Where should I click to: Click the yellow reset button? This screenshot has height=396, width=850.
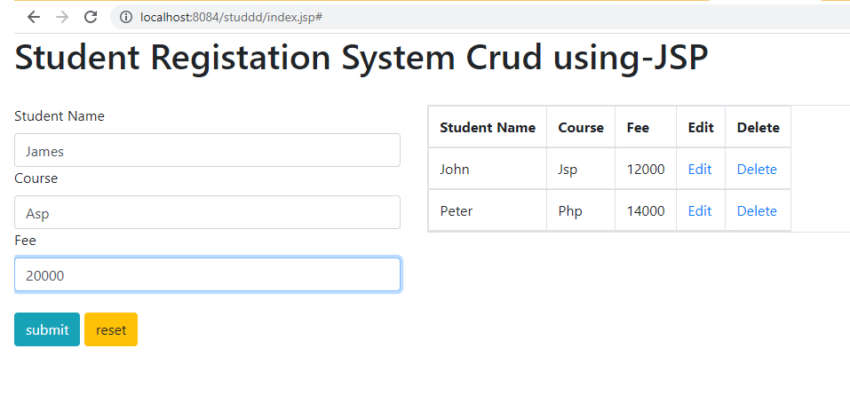click(111, 329)
